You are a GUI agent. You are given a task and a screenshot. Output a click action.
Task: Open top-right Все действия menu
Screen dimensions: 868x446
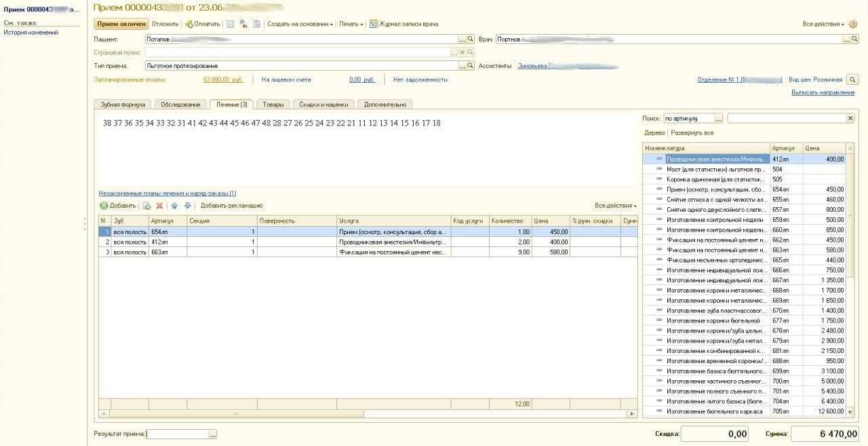click(823, 24)
